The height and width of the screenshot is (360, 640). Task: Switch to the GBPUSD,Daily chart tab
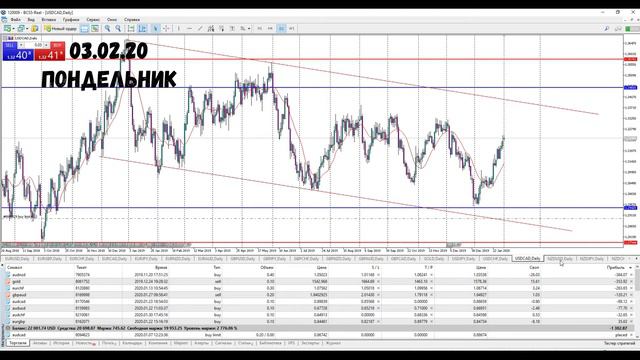tap(242, 259)
